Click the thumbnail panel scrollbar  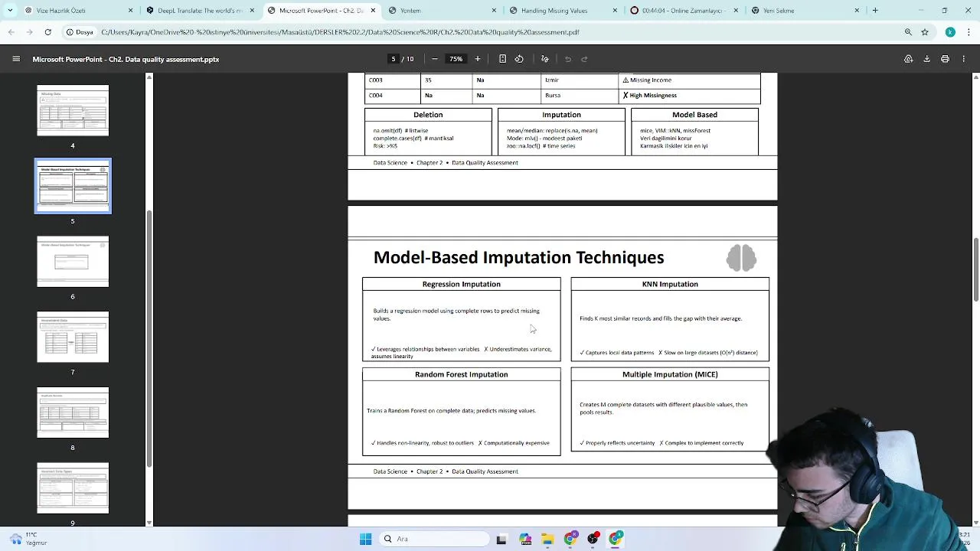click(149, 337)
